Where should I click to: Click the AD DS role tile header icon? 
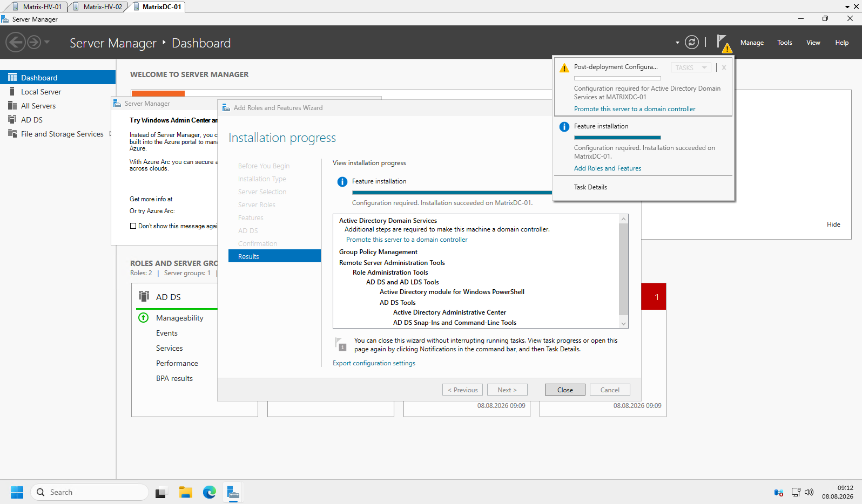pos(144,296)
